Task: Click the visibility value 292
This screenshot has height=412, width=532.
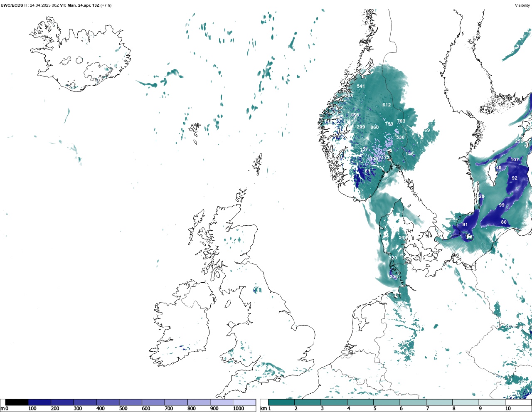Action: tap(519, 141)
